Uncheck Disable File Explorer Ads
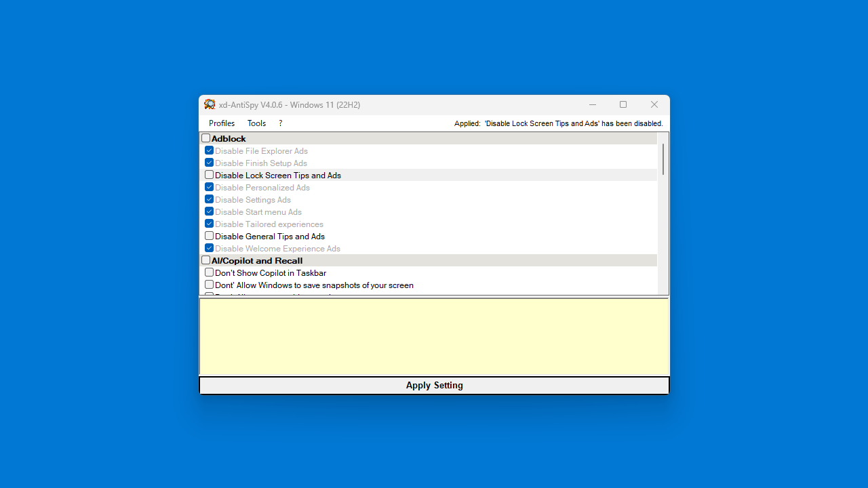868x488 pixels. coord(210,150)
